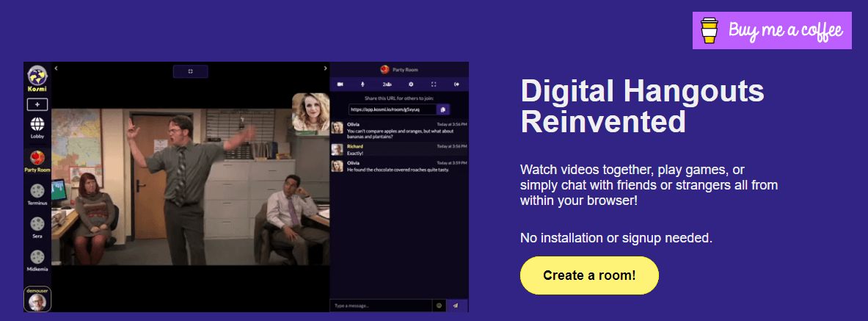868x321 pixels.
Task: Click the Type a message input
Action: [381, 306]
